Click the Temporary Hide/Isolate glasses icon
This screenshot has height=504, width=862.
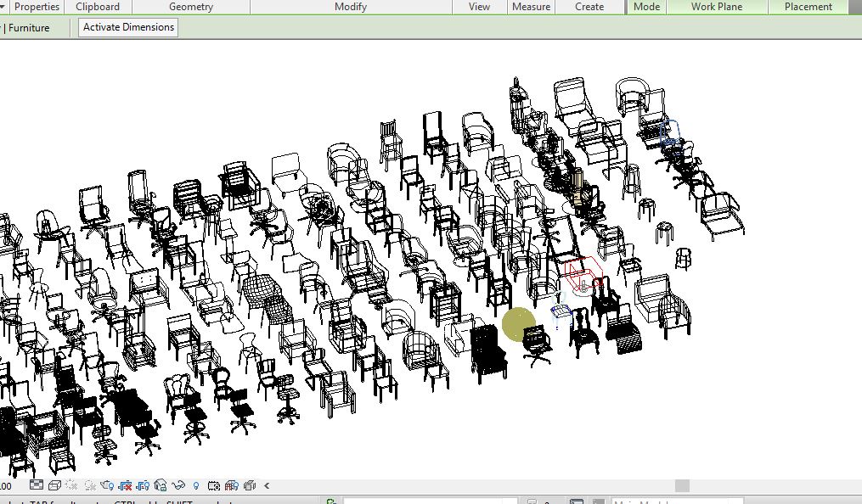[x=178, y=485]
